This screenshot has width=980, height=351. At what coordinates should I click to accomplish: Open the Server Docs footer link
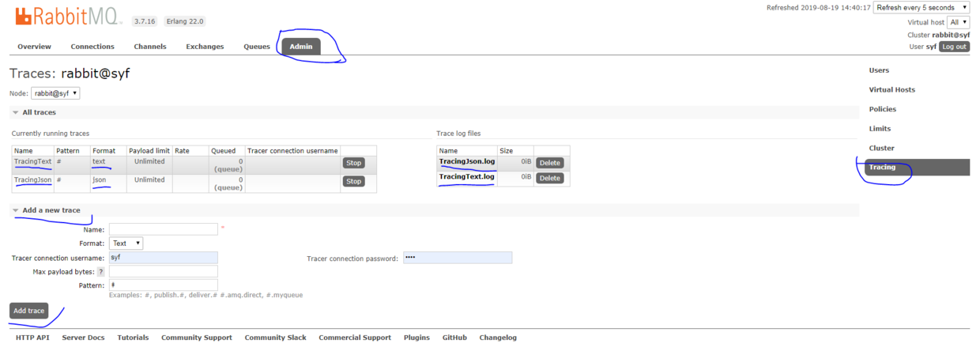pyautogui.click(x=83, y=338)
